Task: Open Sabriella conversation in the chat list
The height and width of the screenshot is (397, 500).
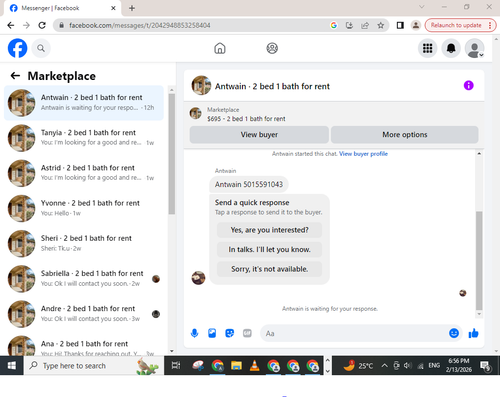Action: pos(84,278)
